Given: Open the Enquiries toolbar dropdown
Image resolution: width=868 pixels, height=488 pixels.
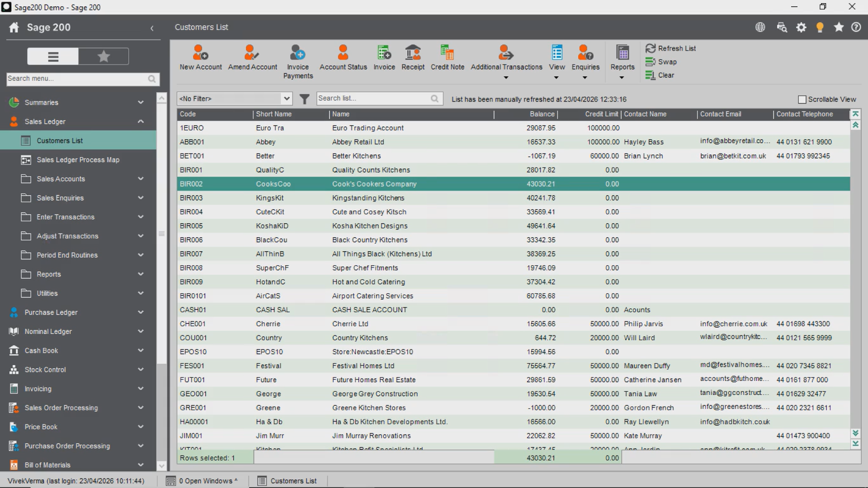Looking at the screenshot, I should click(x=585, y=62).
